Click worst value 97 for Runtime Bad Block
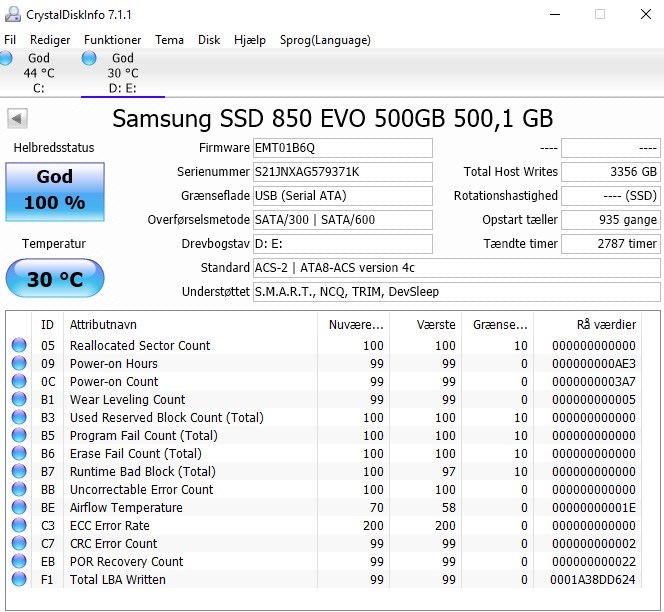This screenshot has width=664, height=612. tap(448, 471)
